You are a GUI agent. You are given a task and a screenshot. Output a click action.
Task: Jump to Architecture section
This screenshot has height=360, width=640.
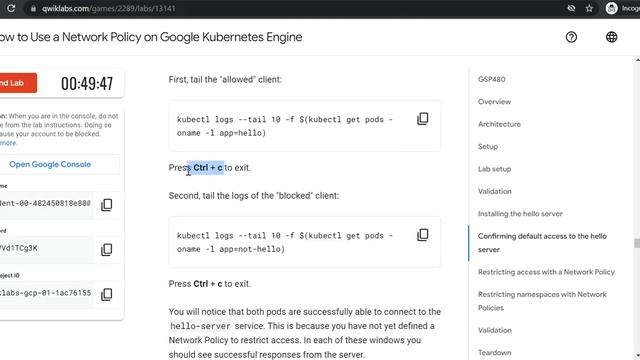499,124
